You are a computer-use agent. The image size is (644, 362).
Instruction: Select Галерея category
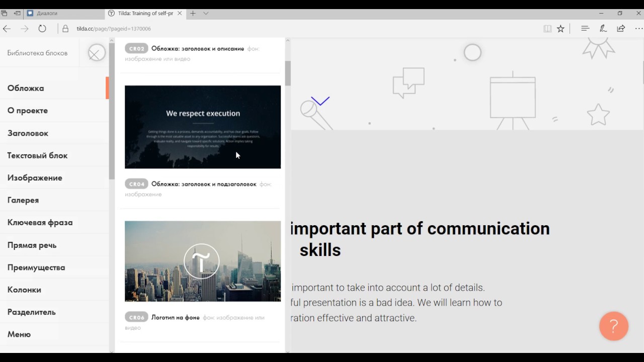[23, 200]
